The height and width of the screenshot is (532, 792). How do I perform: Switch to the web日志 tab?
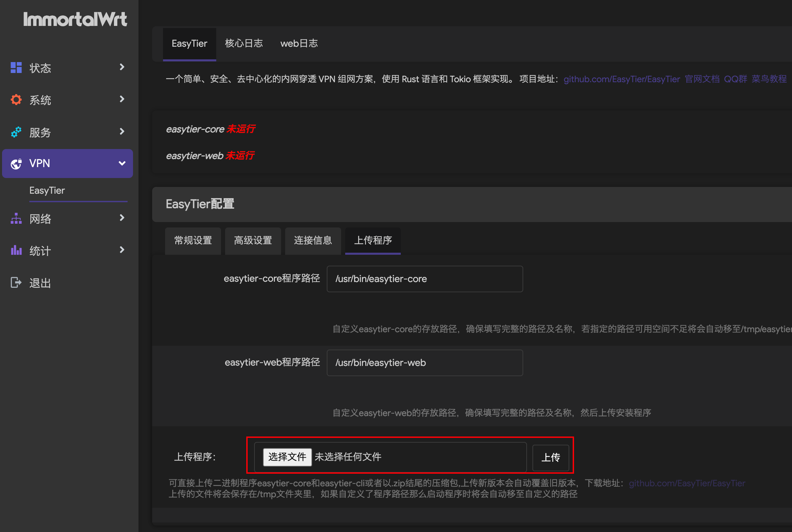299,43
